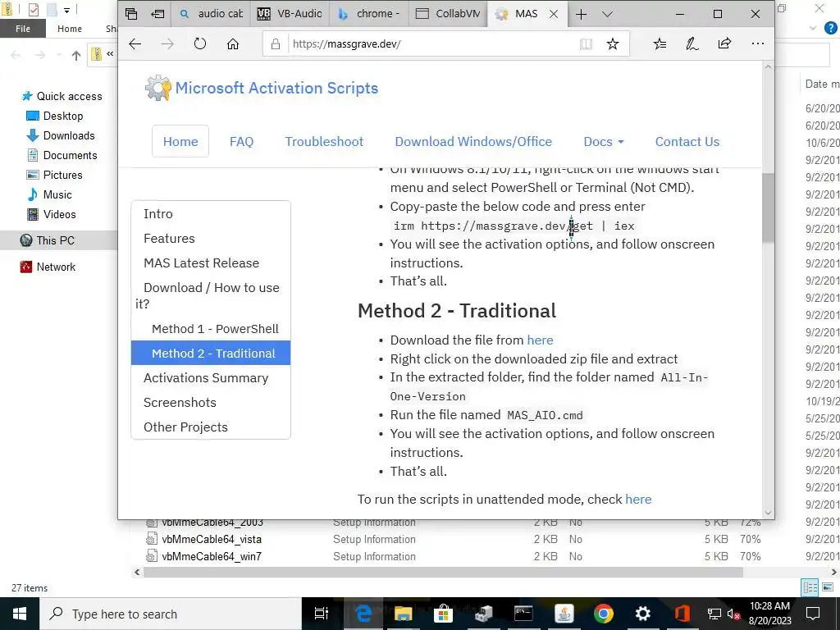Open Google Chrome from taskbar

(603, 614)
